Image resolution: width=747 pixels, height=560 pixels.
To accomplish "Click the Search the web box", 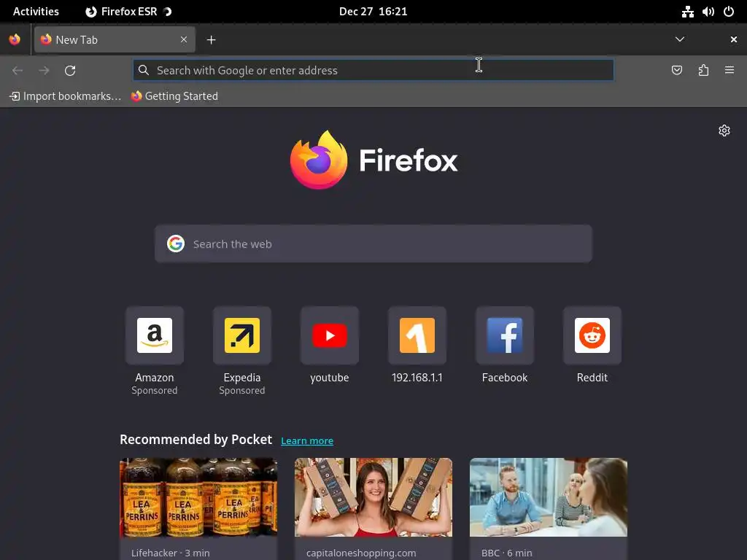I will tap(373, 244).
